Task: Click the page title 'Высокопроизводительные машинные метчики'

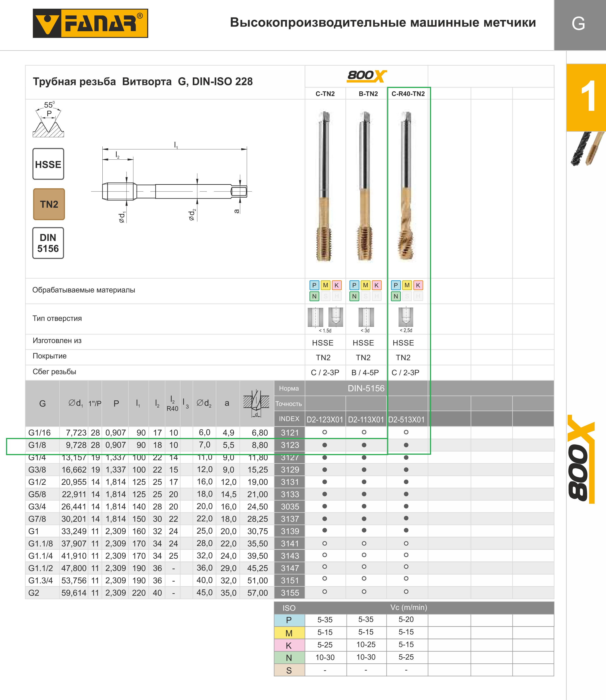Action: point(383,23)
